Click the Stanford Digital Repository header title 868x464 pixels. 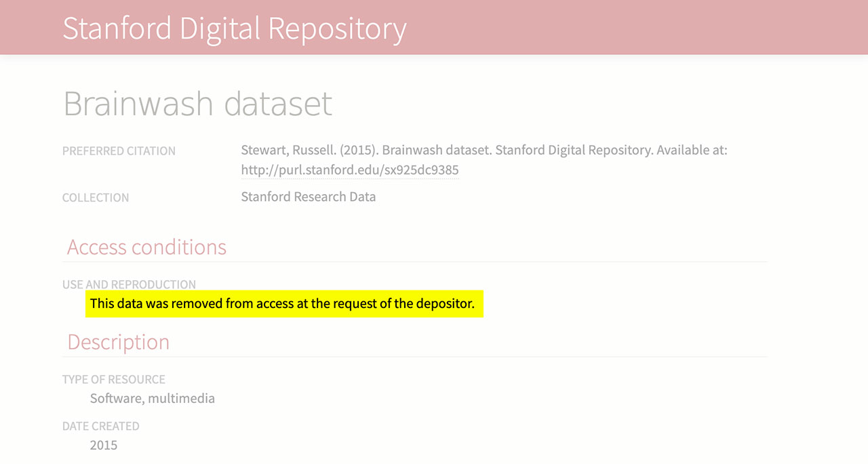tap(234, 28)
